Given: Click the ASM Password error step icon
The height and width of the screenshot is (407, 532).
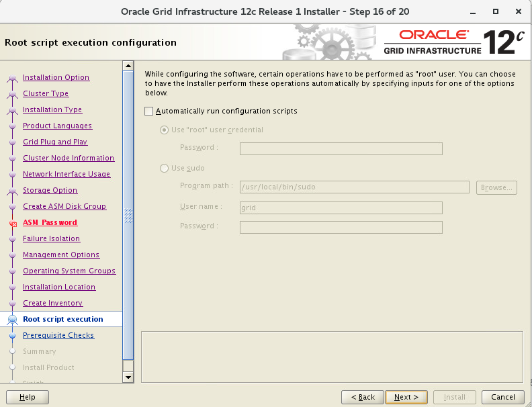Looking at the screenshot, I should tap(13, 223).
